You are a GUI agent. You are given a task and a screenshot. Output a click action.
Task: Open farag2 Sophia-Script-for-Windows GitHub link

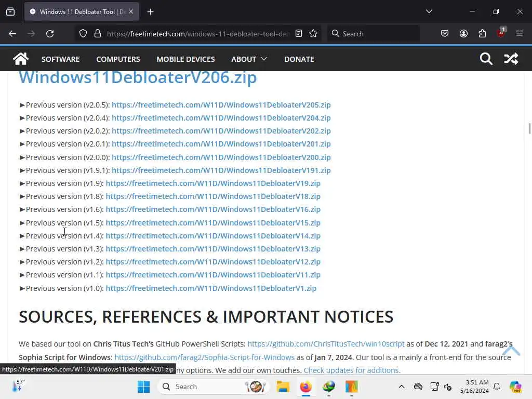tap(204, 357)
